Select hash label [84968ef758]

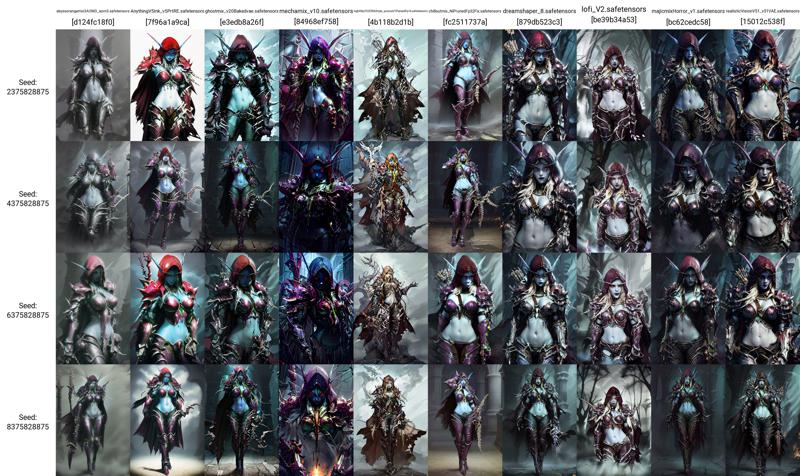click(x=316, y=22)
